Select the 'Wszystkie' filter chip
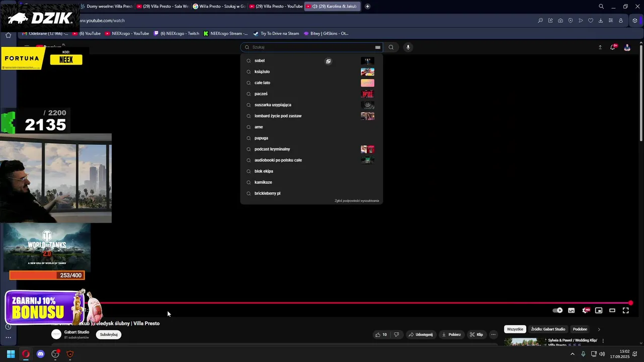 515,329
